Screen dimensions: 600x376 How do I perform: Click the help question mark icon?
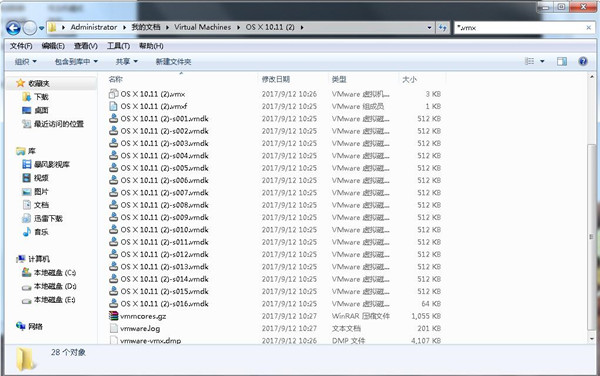583,61
